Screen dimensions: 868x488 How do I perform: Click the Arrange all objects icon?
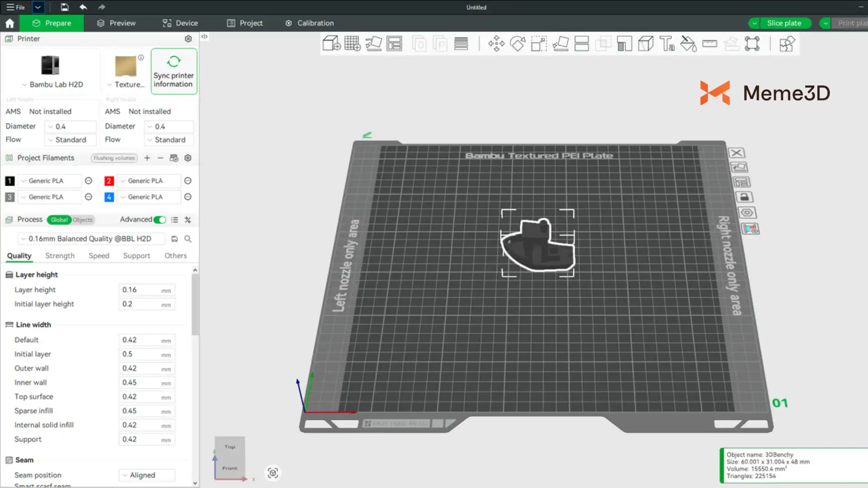(394, 44)
